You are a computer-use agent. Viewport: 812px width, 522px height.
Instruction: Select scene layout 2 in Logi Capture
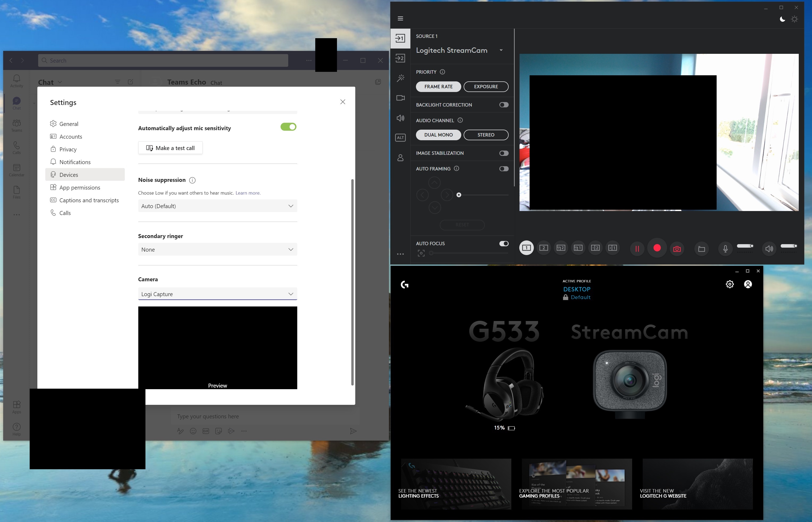pos(544,248)
